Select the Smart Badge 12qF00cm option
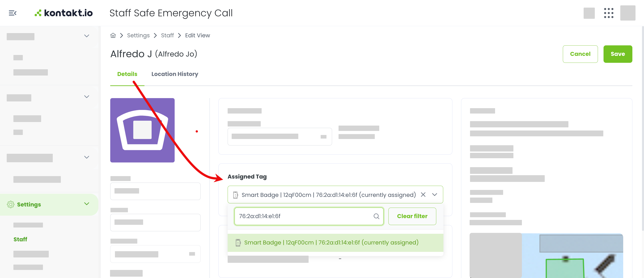Viewport: 644px width, 278px height. 335,242
